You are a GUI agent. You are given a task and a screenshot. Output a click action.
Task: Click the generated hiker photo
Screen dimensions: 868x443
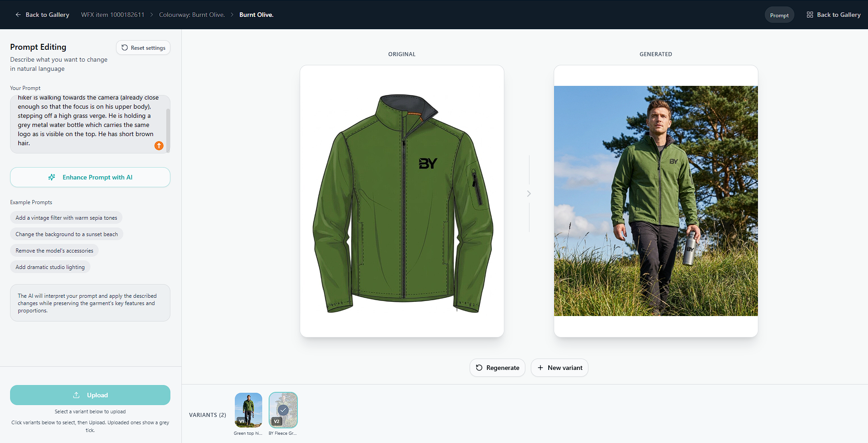tap(656, 201)
